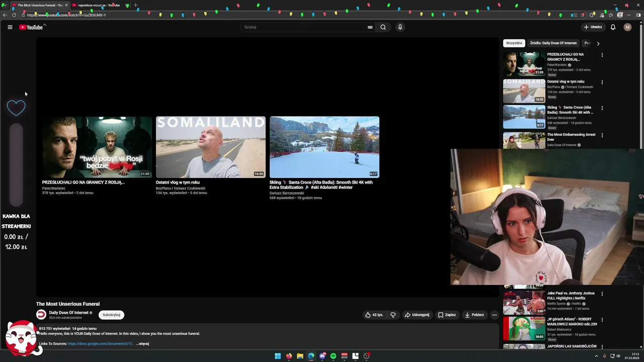Open more actions menu under the video

[494, 315]
